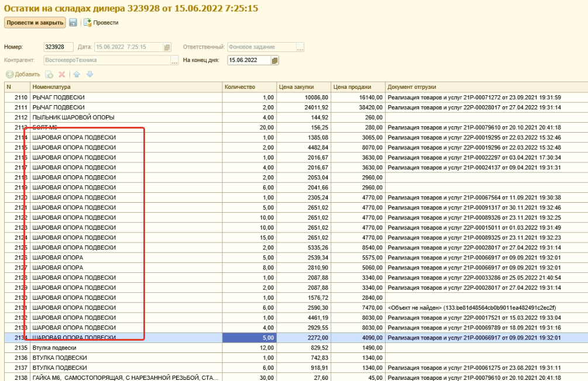Click the move row down arrow
Screen dimensions: 588x381
(90, 74)
